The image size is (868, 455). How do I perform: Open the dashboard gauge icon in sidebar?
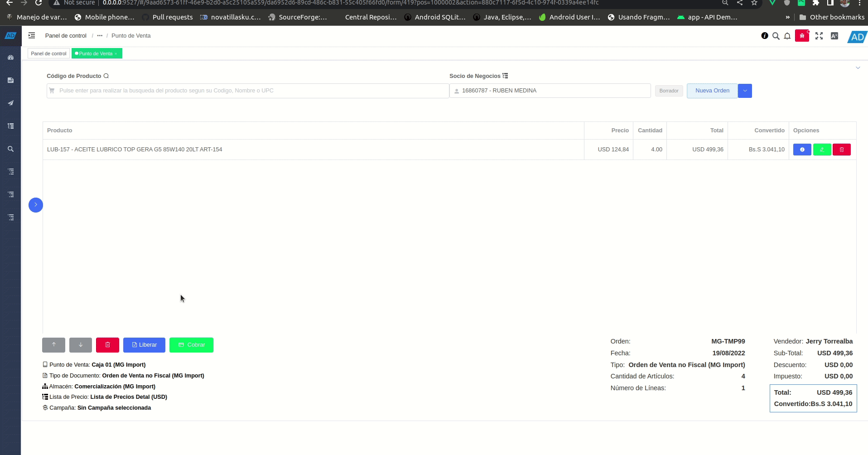(10, 58)
